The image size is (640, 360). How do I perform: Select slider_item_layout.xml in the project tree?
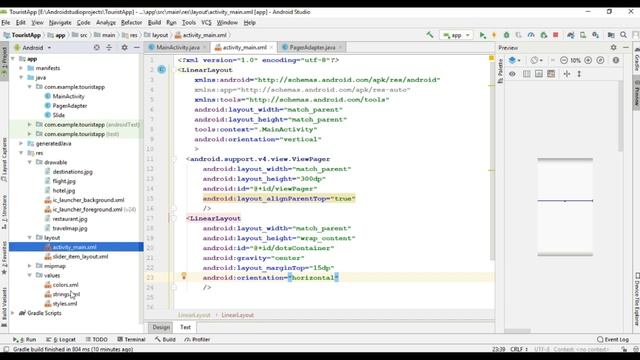(x=80, y=257)
